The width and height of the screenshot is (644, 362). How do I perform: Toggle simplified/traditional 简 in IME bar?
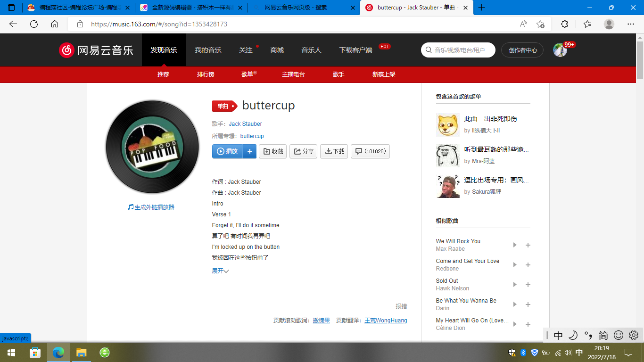click(603, 335)
